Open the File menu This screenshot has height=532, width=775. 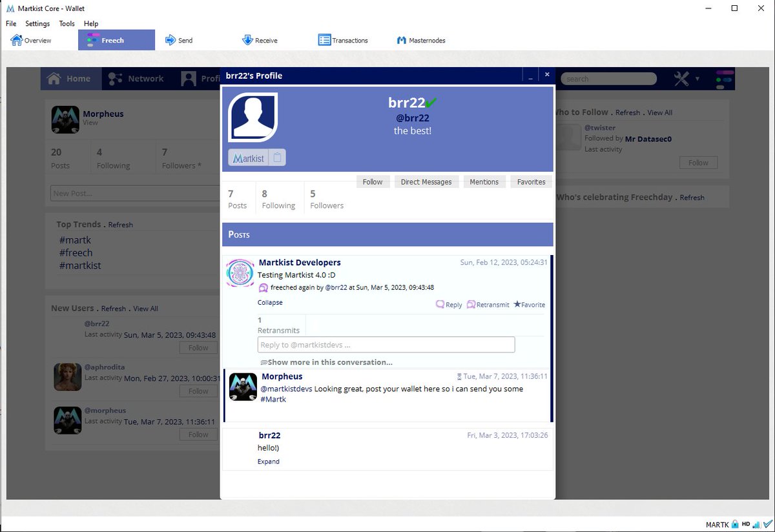click(11, 23)
